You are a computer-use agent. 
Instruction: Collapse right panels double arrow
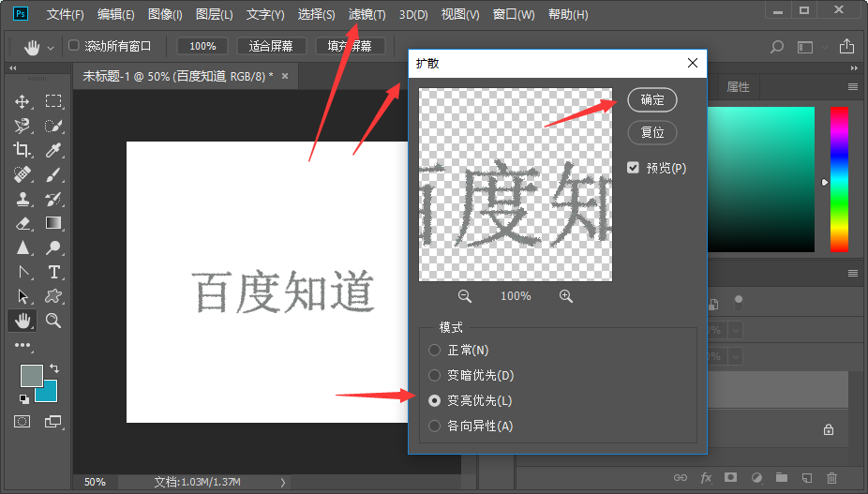coord(854,68)
